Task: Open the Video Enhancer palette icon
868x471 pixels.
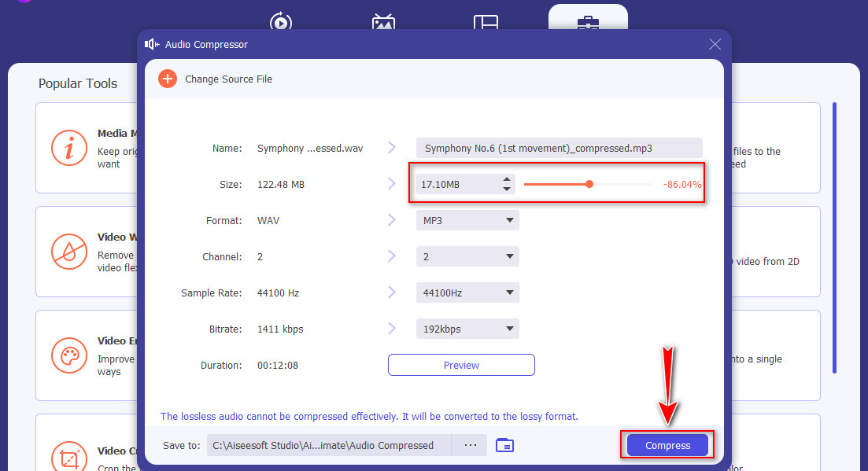Action: click(x=68, y=355)
